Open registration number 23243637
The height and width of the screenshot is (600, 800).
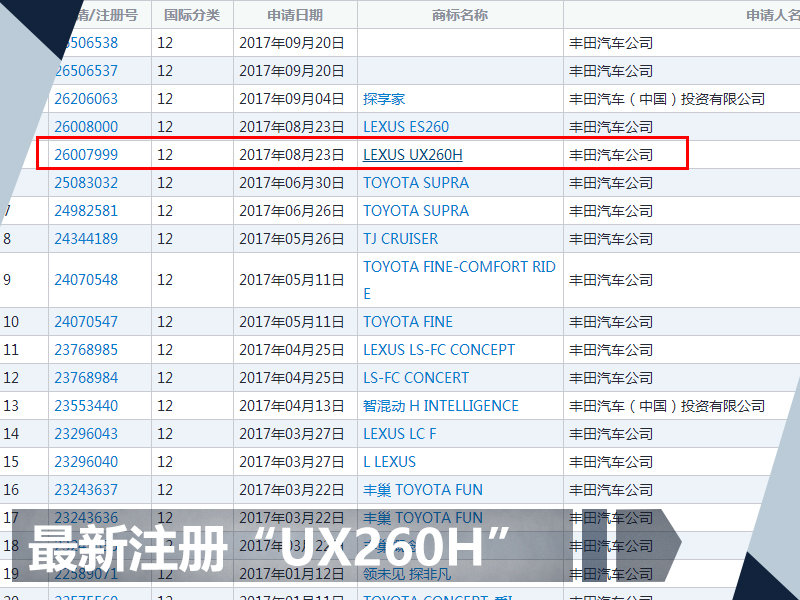[86, 490]
